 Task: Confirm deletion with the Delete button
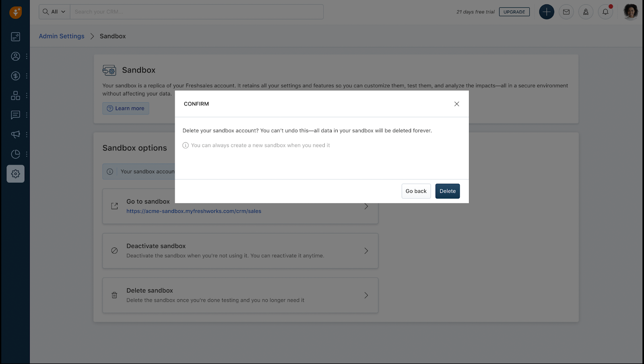447,191
